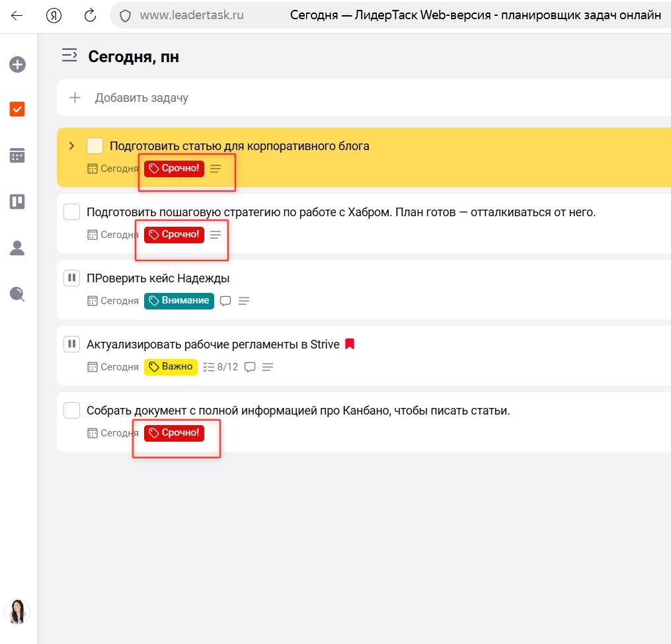Select the www.leadertask.ru address text

(192, 15)
